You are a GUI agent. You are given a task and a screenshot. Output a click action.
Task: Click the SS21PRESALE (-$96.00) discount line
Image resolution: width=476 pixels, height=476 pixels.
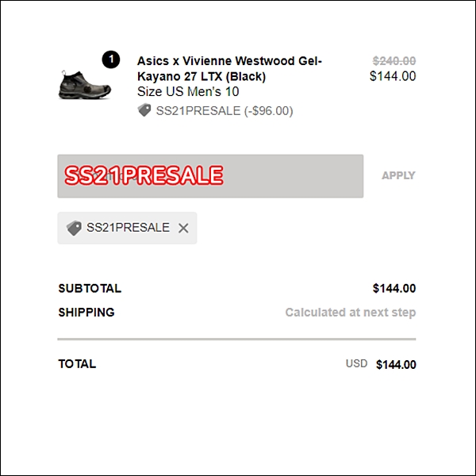225,111
